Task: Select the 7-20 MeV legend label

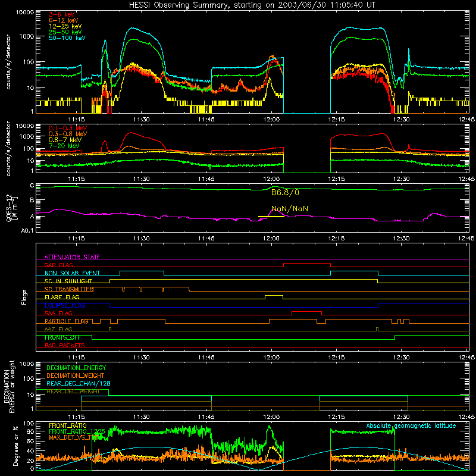Action: (x=64, y=146)
